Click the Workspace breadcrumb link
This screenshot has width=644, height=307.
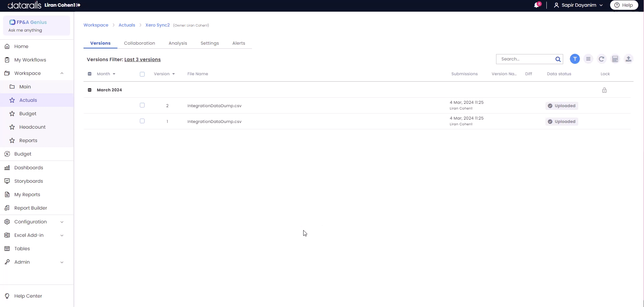96,25
